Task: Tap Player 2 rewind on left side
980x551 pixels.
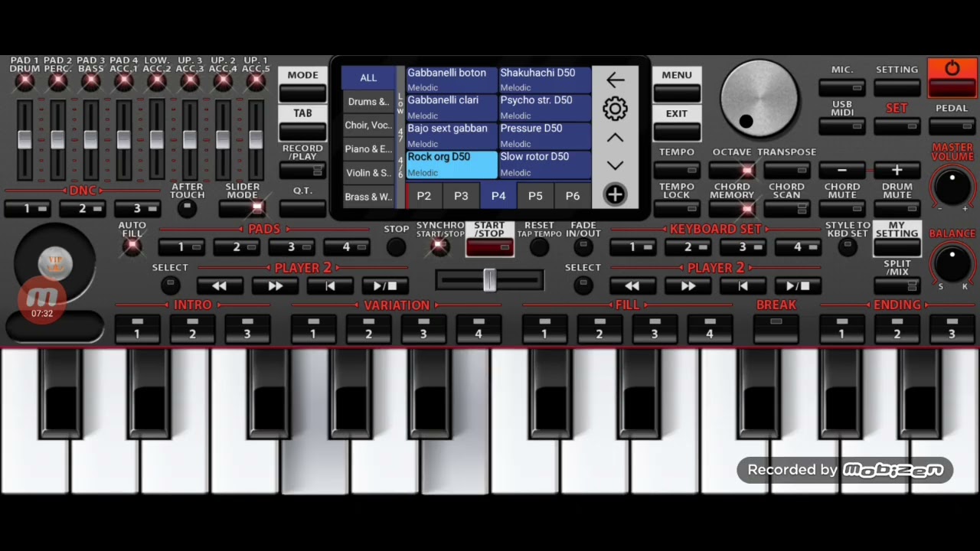Action: tap(220, 285)
